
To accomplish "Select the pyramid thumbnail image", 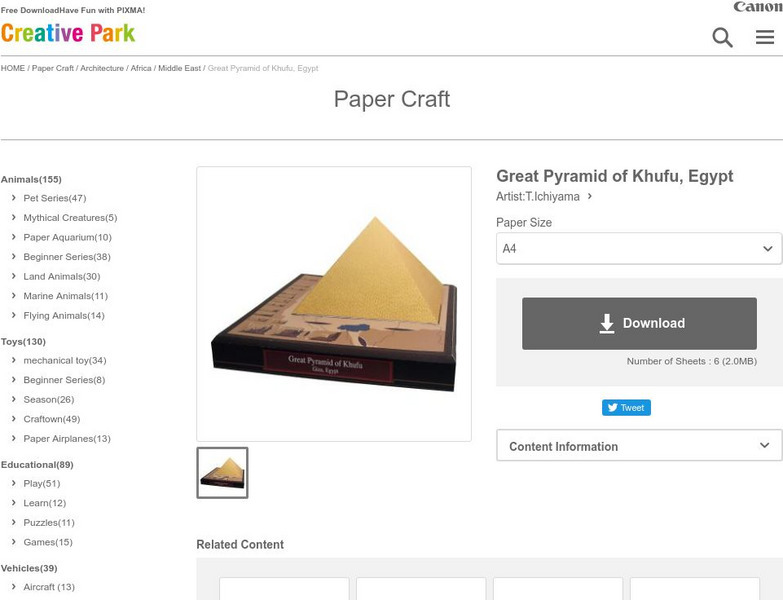I will [222, 473].
